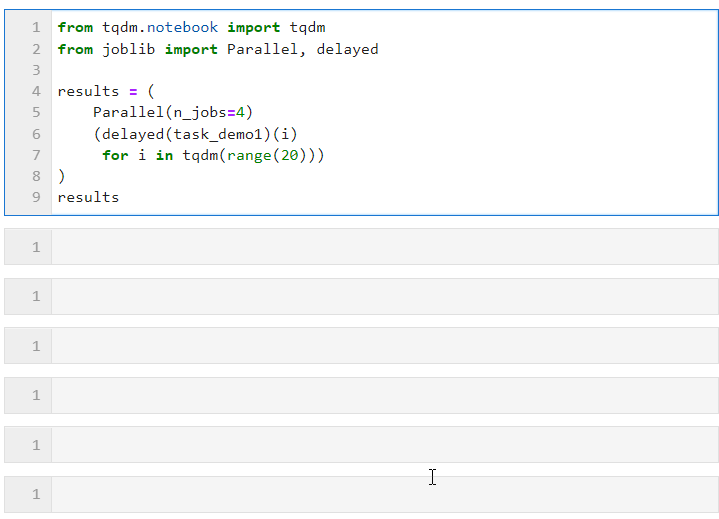The image size is (719, 519).
Task: Click the 'for' keyword in the code
Action: [x=115, y=155]
